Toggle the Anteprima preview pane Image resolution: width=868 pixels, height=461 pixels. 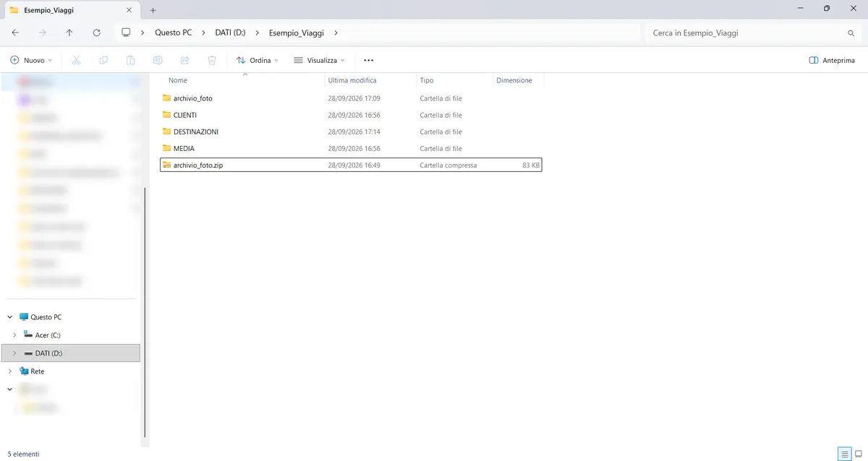click(832, 60)
